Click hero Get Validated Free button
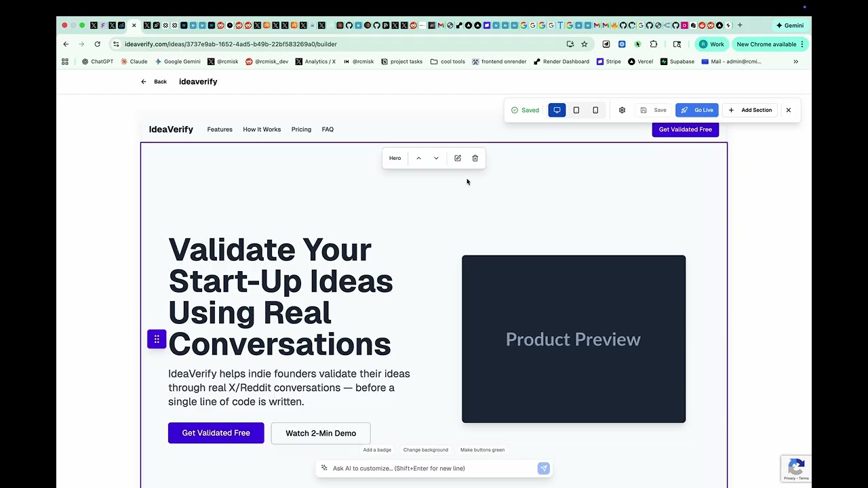The width and height of the screenshot is (868, 488). [216, 433]
